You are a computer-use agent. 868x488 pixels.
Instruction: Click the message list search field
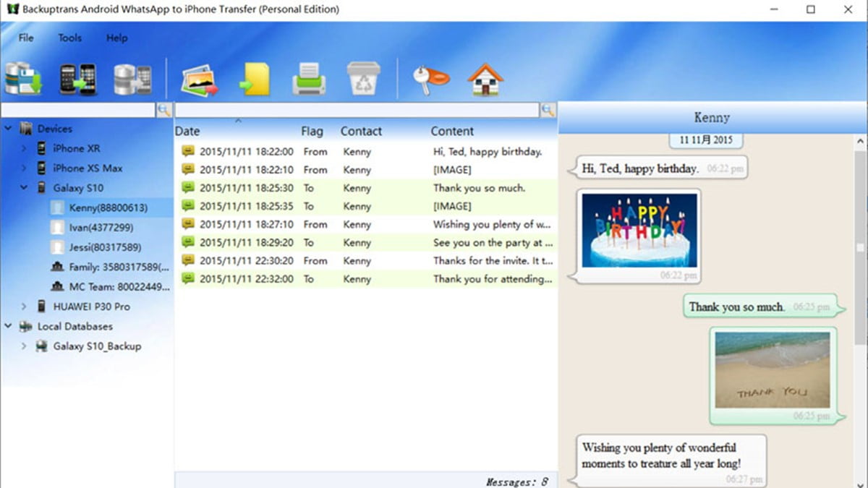coord(357,110)
